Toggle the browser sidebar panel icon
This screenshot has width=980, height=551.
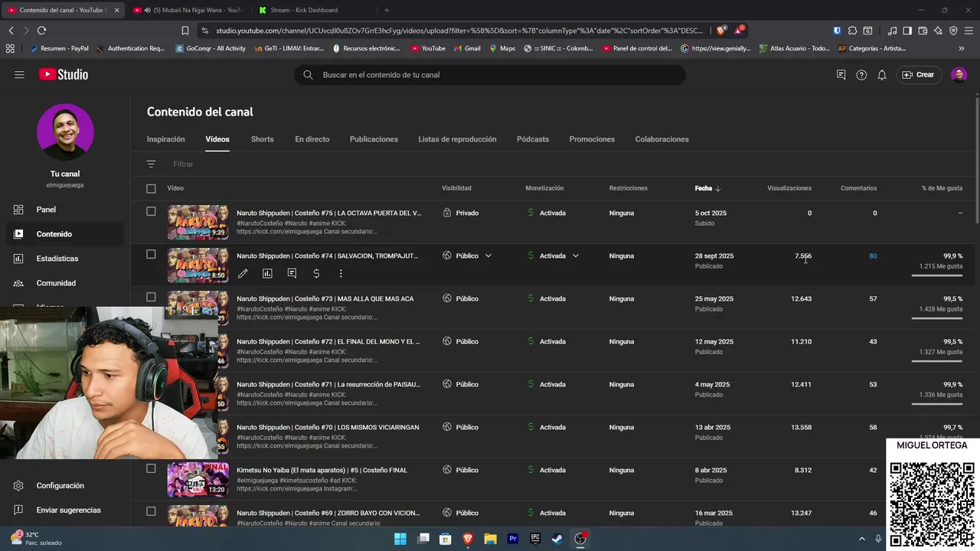pyautogui.click(x=907, y=31)
